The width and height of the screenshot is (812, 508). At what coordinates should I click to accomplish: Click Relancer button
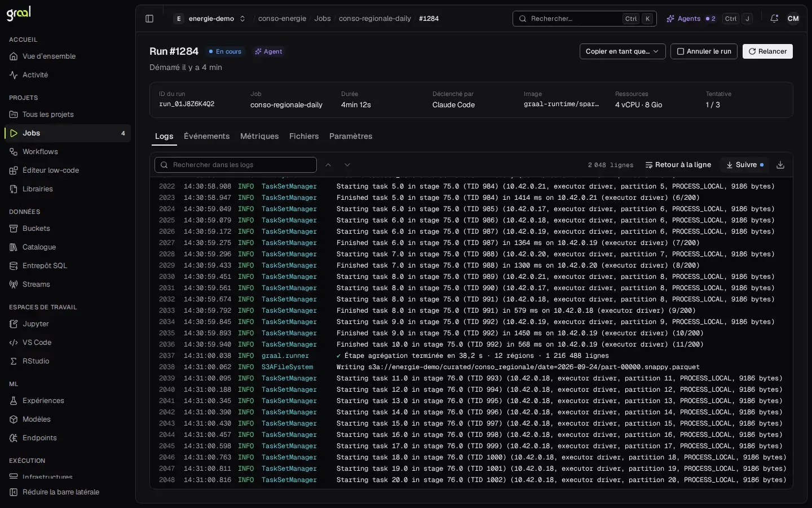point(767,51)
